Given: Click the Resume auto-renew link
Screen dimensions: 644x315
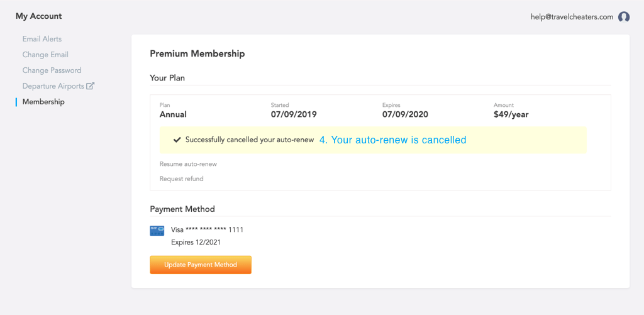Looking at the screenshot, I should coord(189,163).
